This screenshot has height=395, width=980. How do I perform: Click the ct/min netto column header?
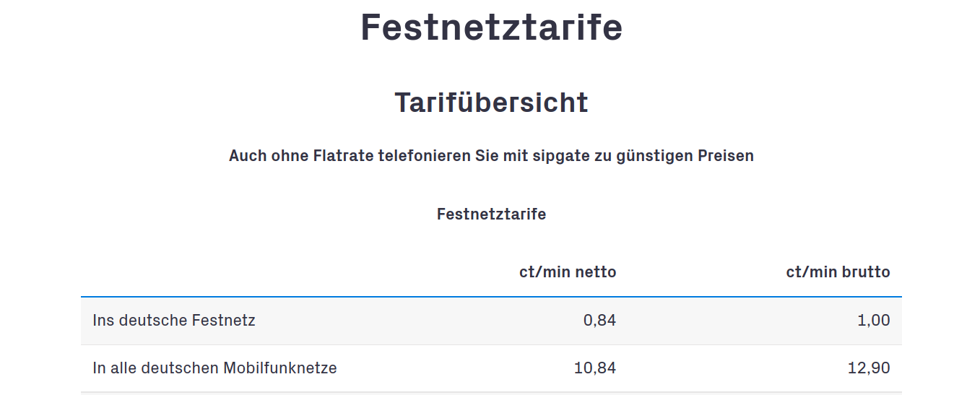coord(568,272)
